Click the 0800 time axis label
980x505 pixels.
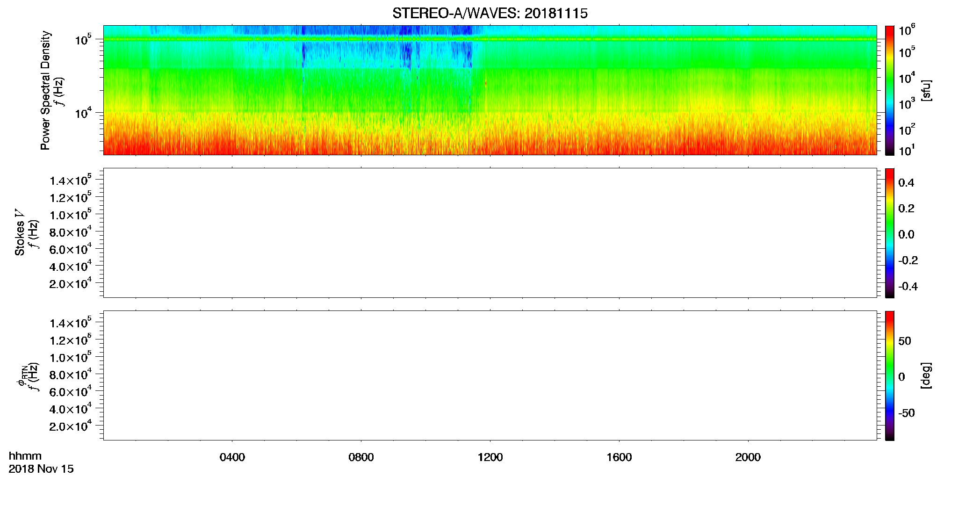pos(361,457)
